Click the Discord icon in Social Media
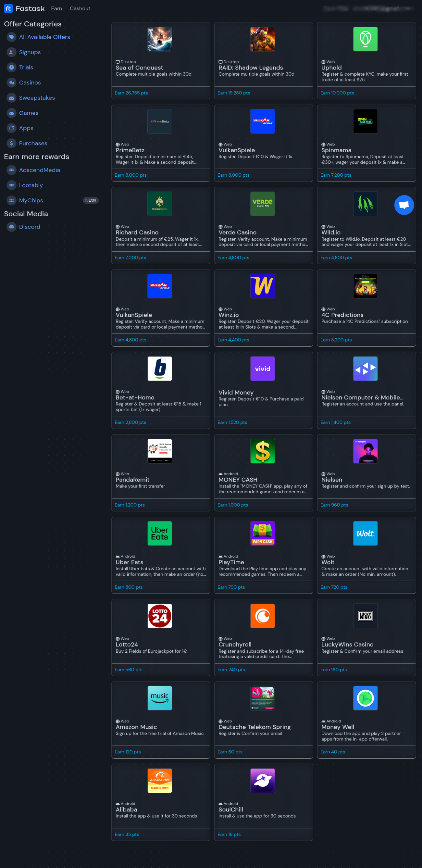422x868 pixels. (x=12, y=227)
